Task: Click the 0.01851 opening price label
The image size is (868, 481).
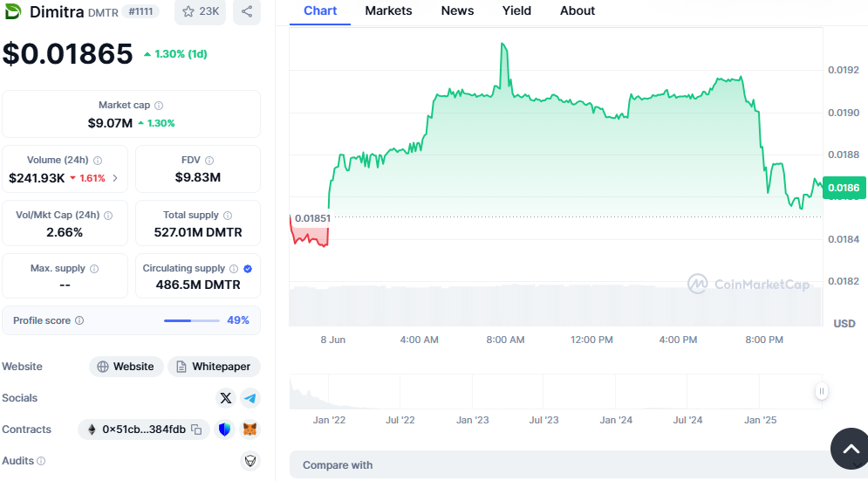Action: tap(313, 218)
